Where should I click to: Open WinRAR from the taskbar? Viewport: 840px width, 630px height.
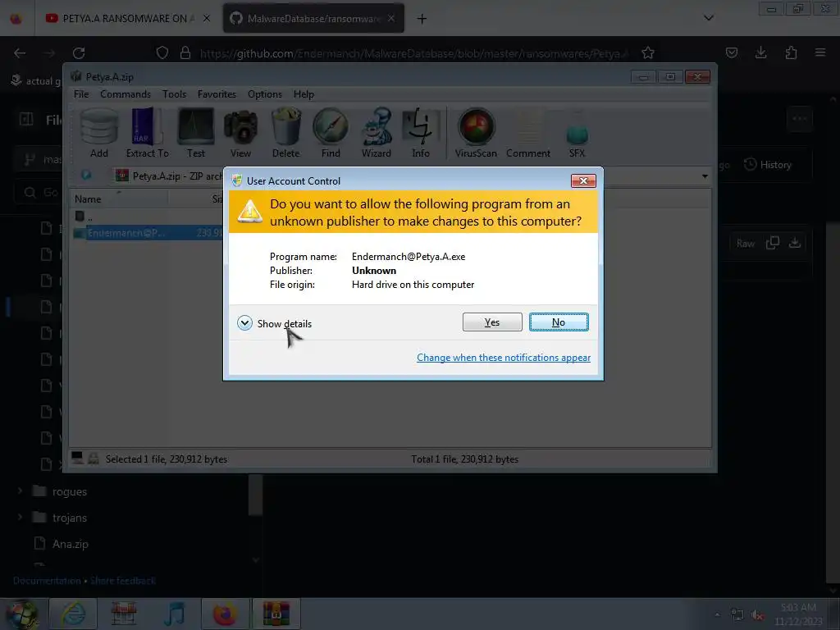click(x=276, y=614)
